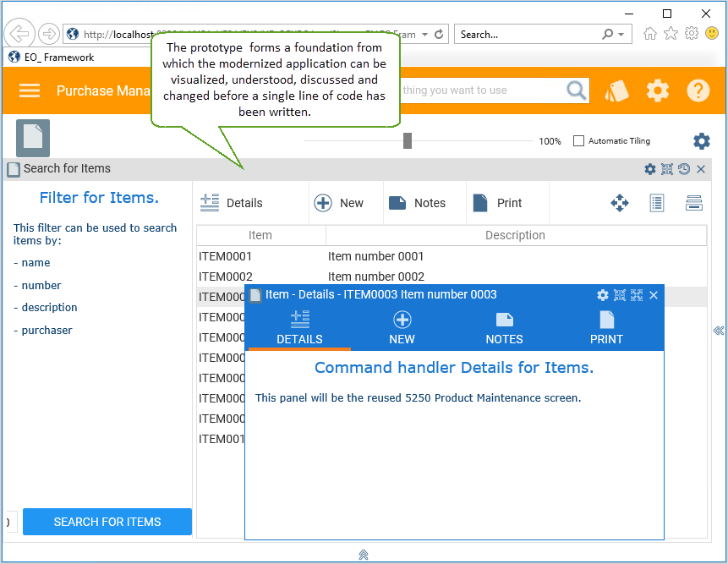Switch to the NOTES tab in Item window
This screenshot has width=728, height=564.
coord(504,328)
